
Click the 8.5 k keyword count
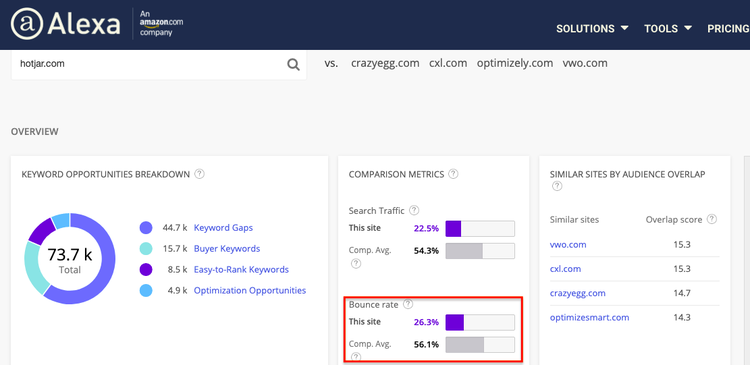pos(177,270)
